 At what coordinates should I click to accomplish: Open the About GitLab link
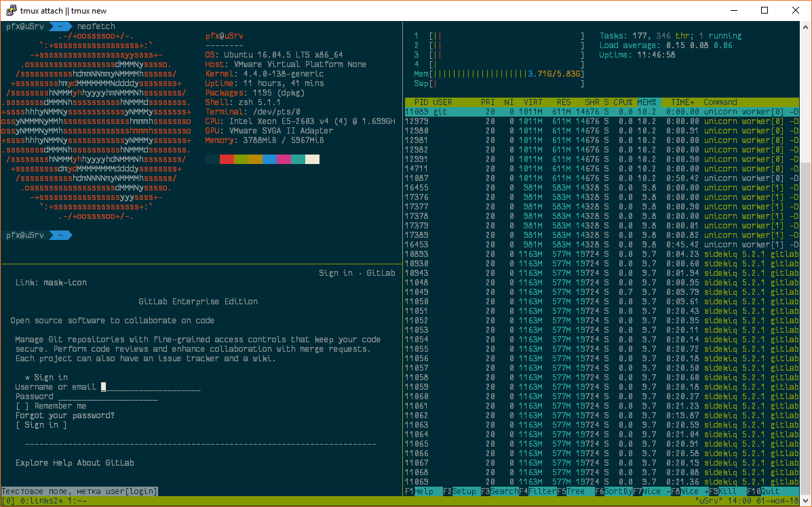tap(105, 463)
